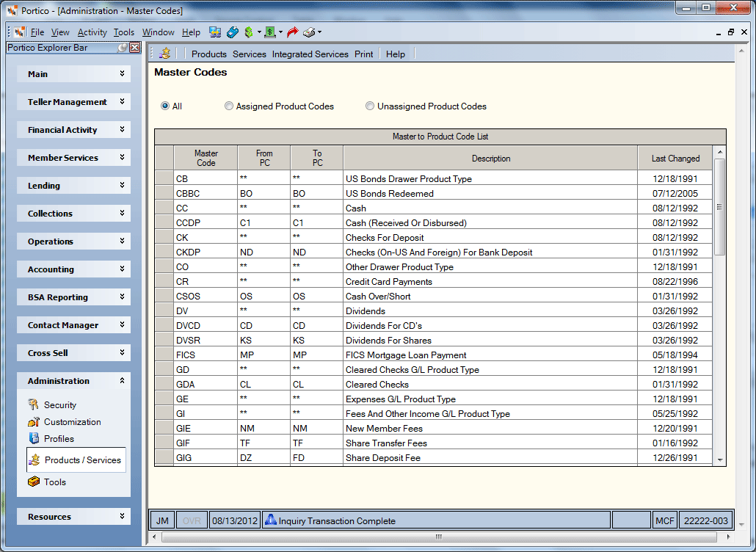The image size is (756, 552).
Task: Click the Products / Services star icon
Action: [34, 460]
